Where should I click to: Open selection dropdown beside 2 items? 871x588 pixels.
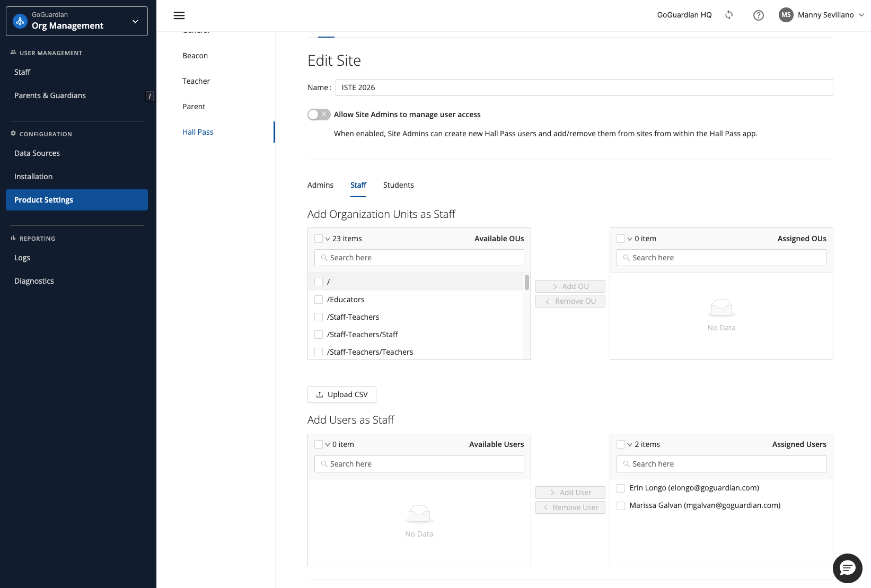[630, 445]
